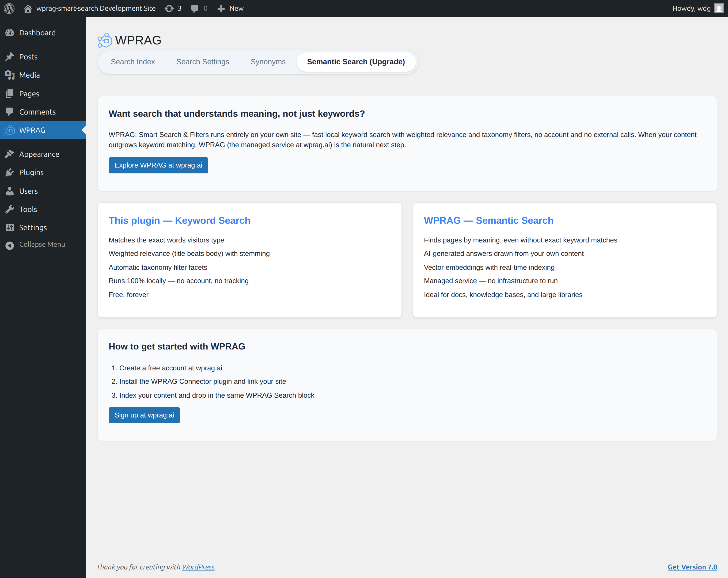Open Pages in the sidebar
Viewport: 728px width, 578px height.
(x=43, y=93)
